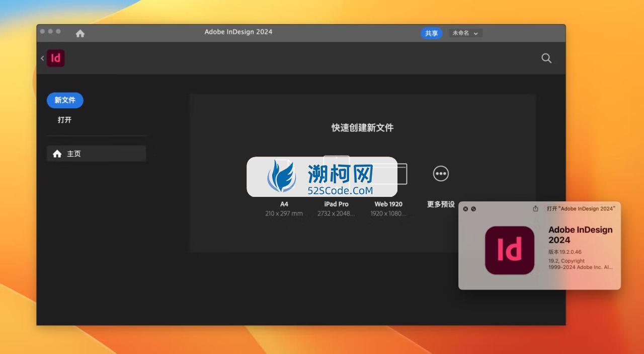This screenshot has width=644, height=354.
Task: Click the 新文件 button
Action: coord(65,100)
